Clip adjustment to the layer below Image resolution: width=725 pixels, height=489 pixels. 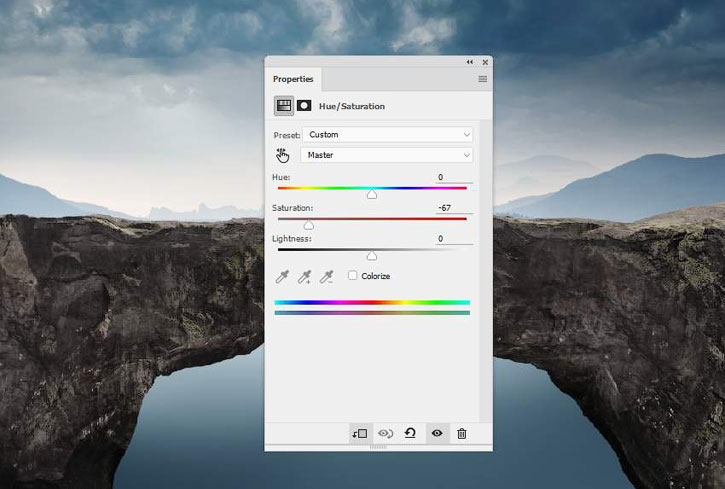pos(360,433)
